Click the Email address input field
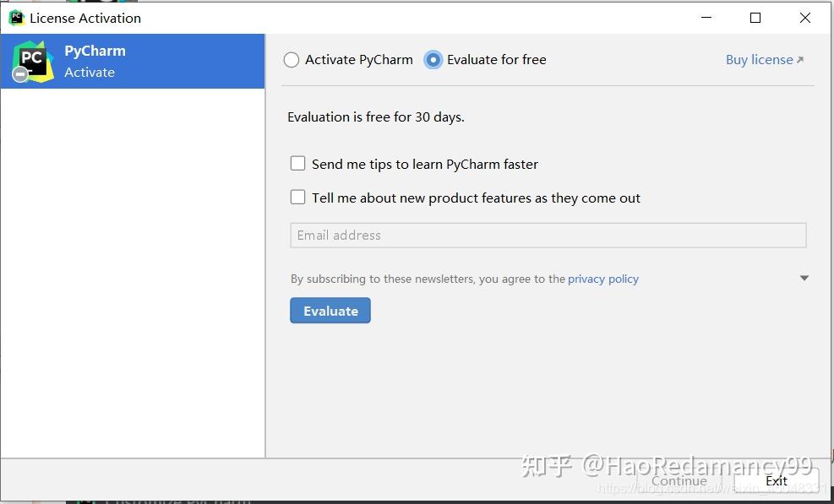834x504 pixels. 548,235
